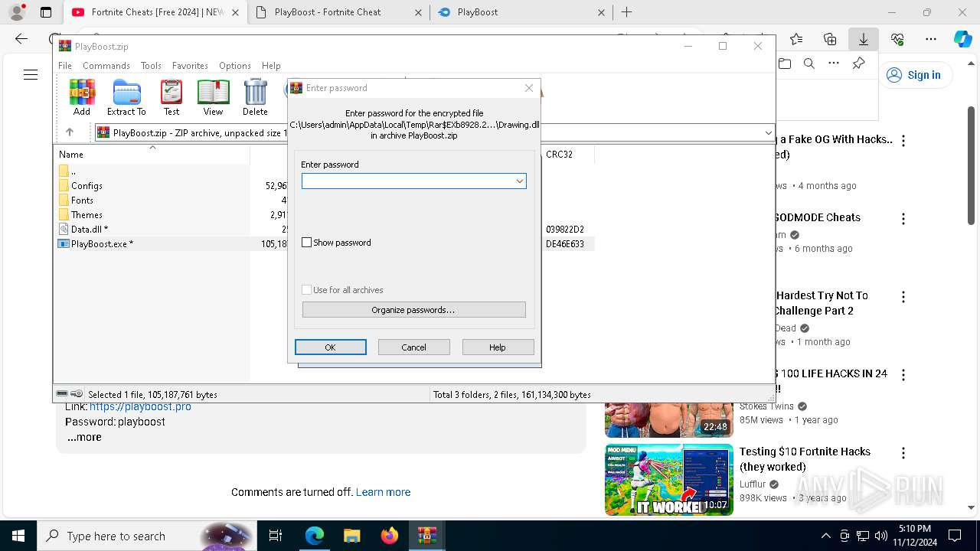The width and height of the screenshot is (980, 551).
Task: Open the Commands menu
Action: point(106,66)
